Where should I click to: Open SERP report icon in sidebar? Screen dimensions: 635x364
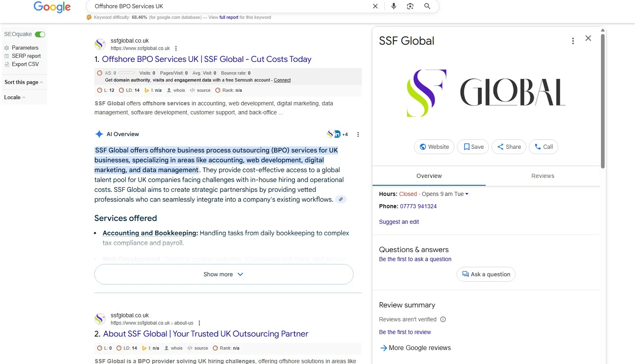[7, 56]
